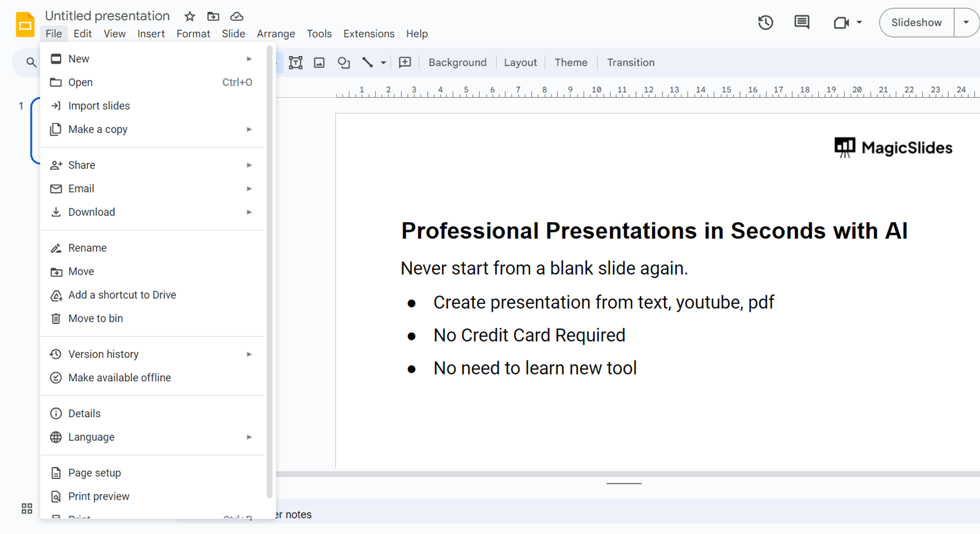
Task: Open the Edit menu
Action: (82, 34)
